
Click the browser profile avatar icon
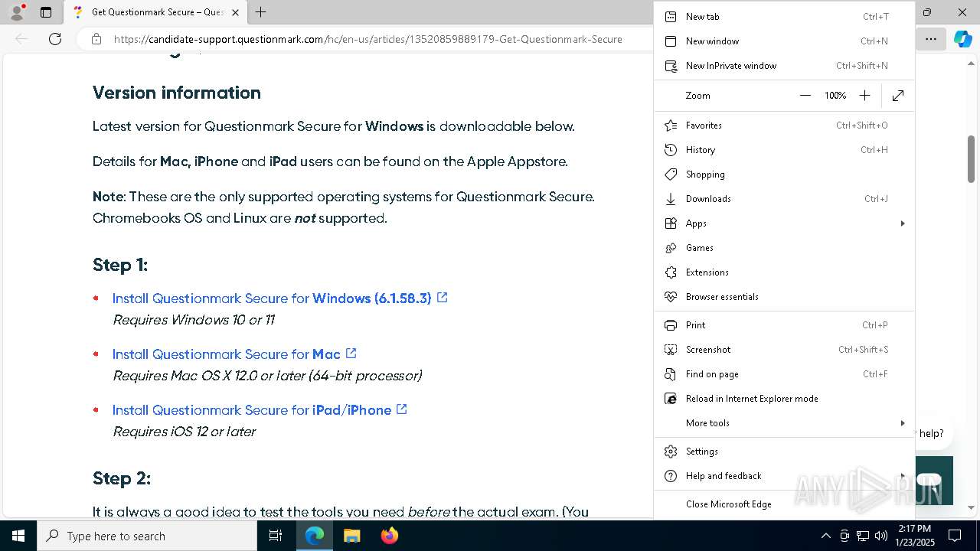pos(17,12)
